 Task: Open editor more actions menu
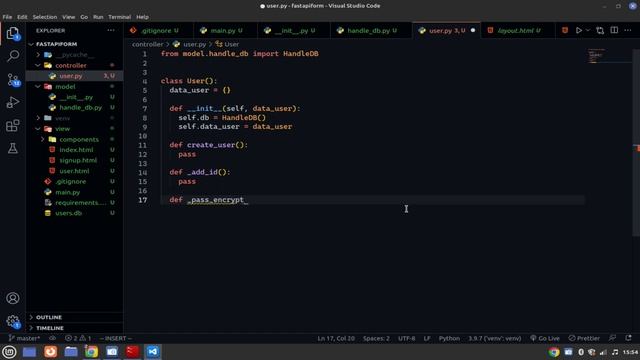click(x=628, y=30)
